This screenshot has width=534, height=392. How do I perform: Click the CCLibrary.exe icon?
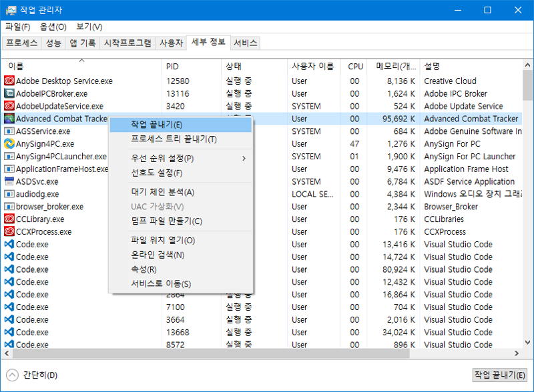(9, 219)
